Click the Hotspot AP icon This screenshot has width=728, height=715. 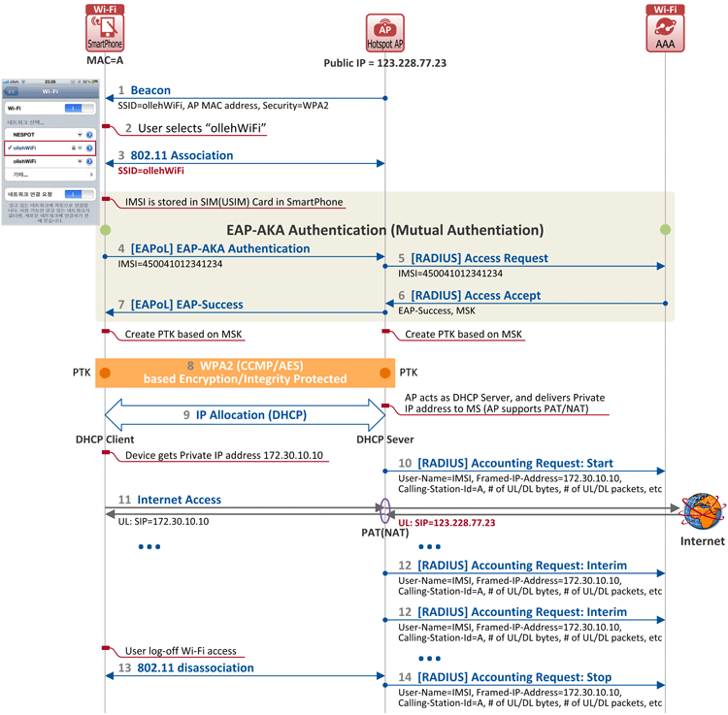[x=385, y=32]
